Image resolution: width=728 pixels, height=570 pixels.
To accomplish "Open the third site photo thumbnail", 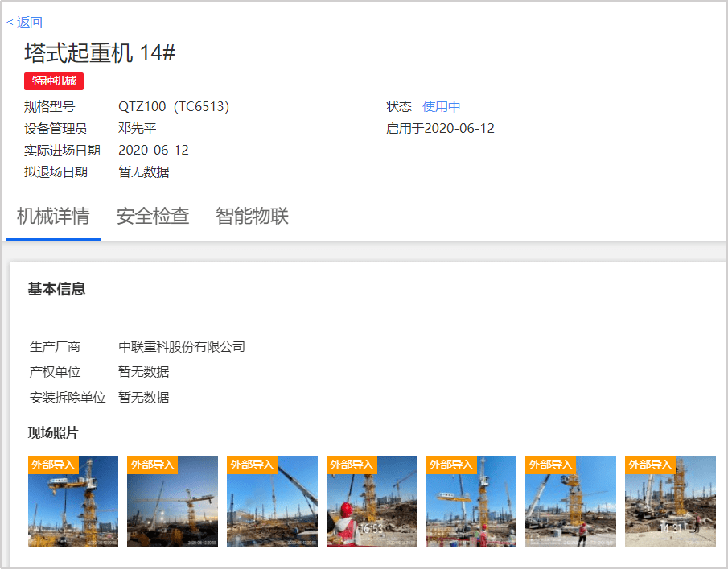I will coord(272,502).
